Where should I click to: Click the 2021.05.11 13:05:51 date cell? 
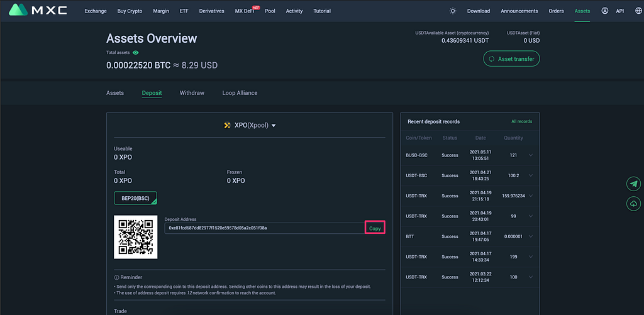click(x=480, y=155)
